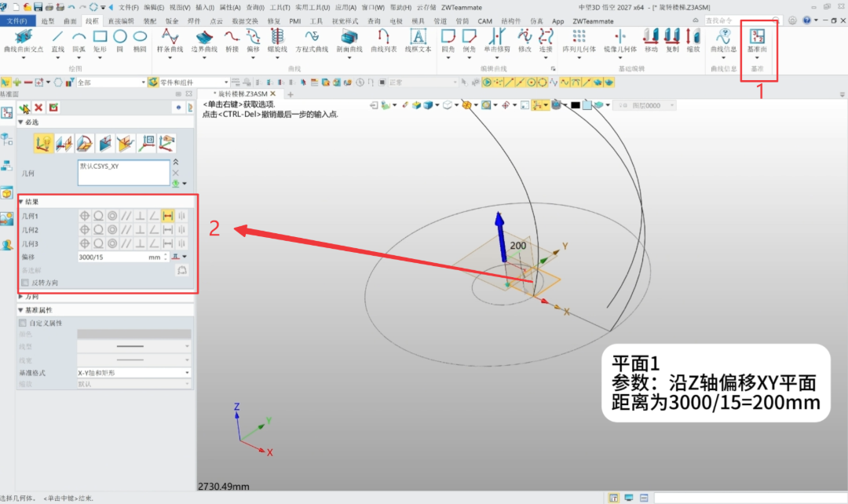Viewport: 848px width, 504px height.
Task: Select the XY plane datum method icon
Action: [43, 144]
